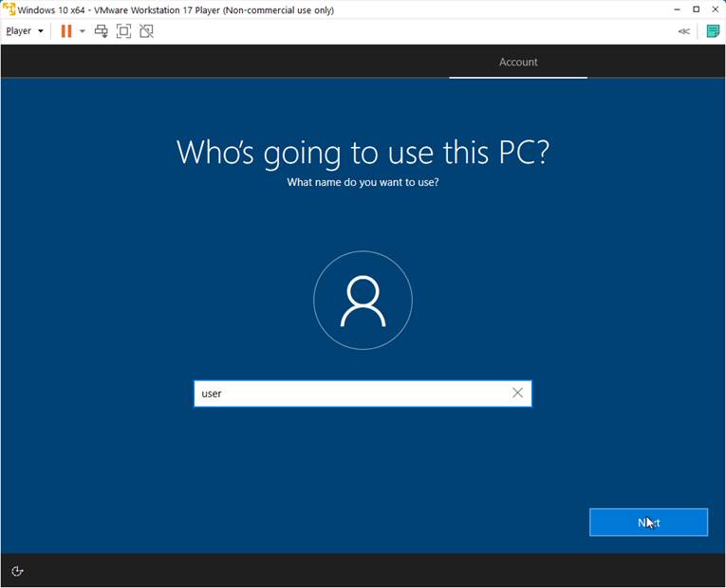Click the VMware icon in title bar
The width and height of the screenshot is (726, 588).
point(9,9)
